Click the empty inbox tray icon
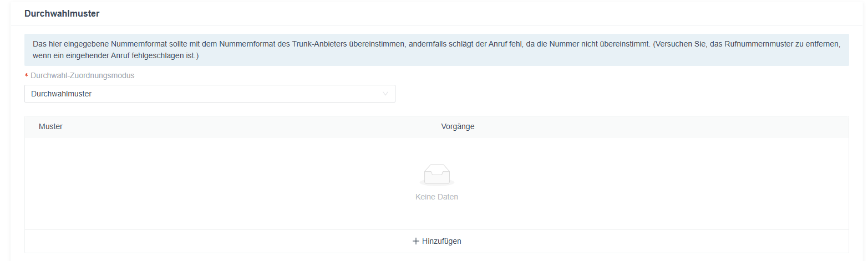The image size is (868, 261). pos(436,175)
